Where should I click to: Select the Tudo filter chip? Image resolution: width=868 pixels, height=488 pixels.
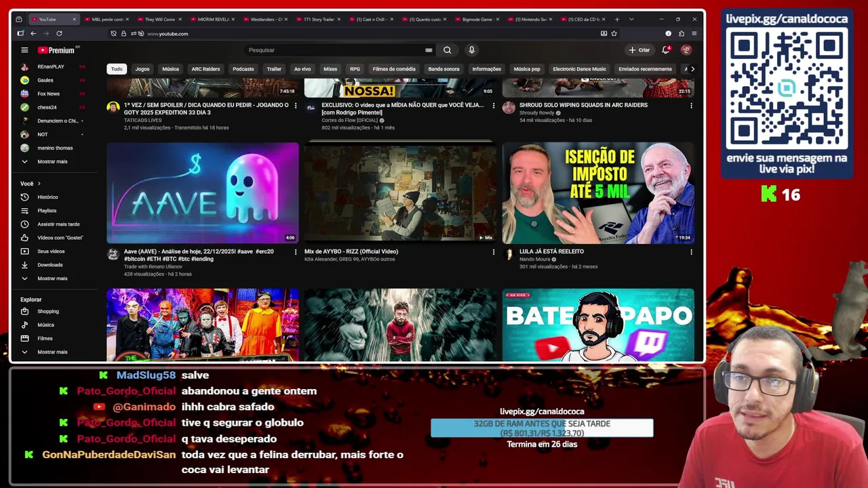tap(117, 69)
